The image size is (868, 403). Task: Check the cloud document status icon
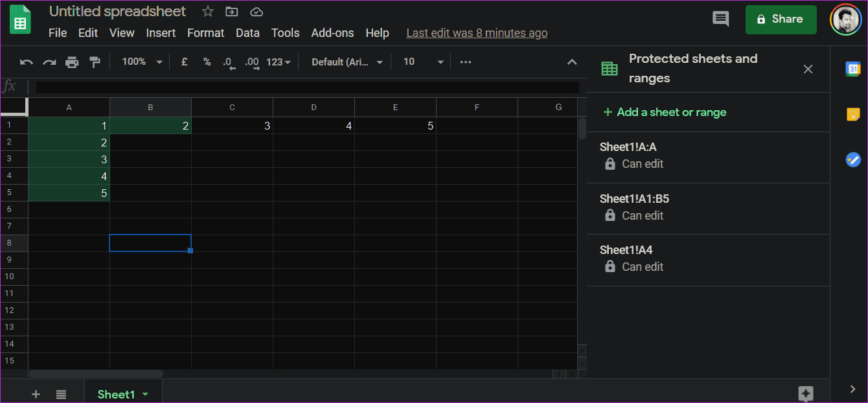point(257,12)
